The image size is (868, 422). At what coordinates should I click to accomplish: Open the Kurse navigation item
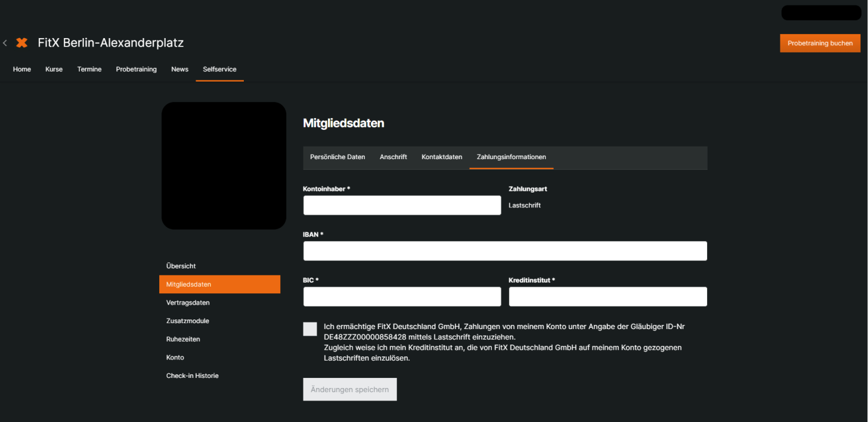pyautogui.click(x=54, y=69)
